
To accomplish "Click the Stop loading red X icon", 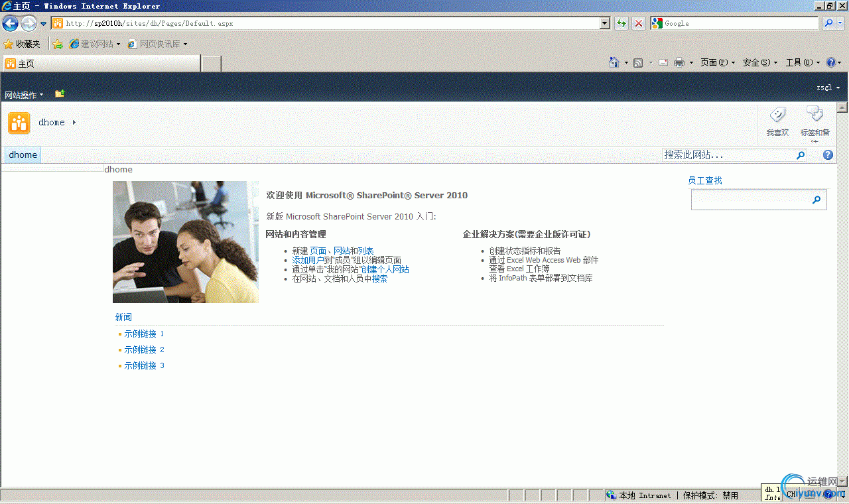I will pos(638,23).
